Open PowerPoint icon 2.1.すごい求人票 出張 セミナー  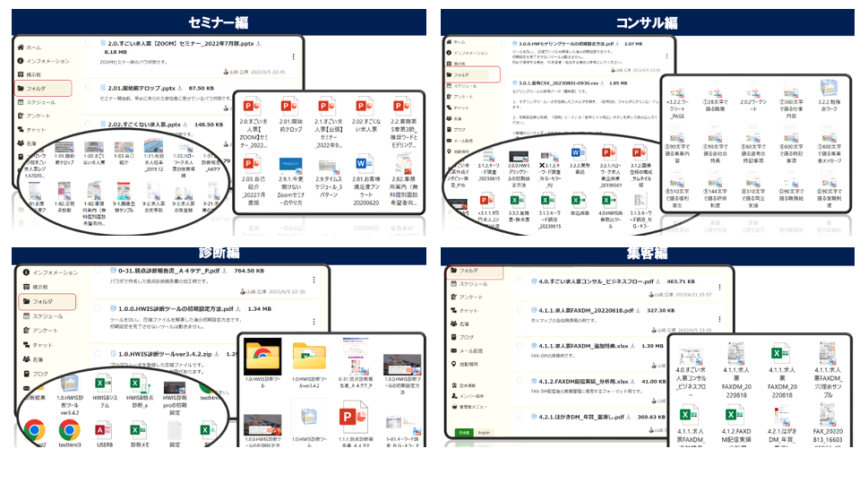click(x=327, y=106)
